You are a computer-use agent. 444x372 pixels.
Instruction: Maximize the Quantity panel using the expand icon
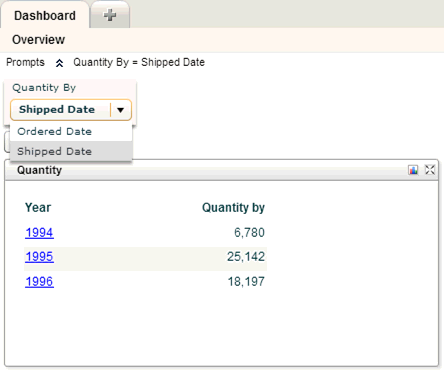pyautogui.click(x=430, y=170)
